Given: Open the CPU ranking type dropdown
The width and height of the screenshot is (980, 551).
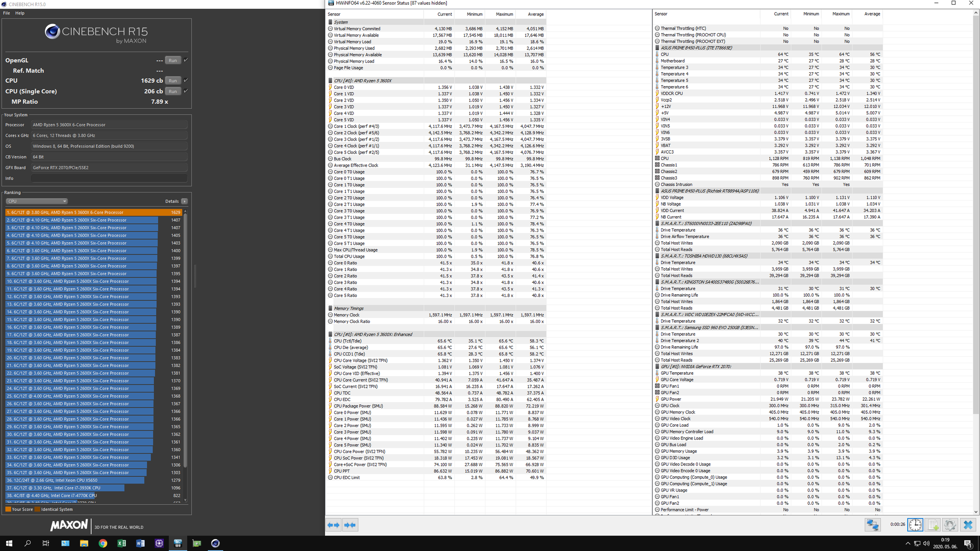Looking at the screenshot, I should [x=36, y=201].
